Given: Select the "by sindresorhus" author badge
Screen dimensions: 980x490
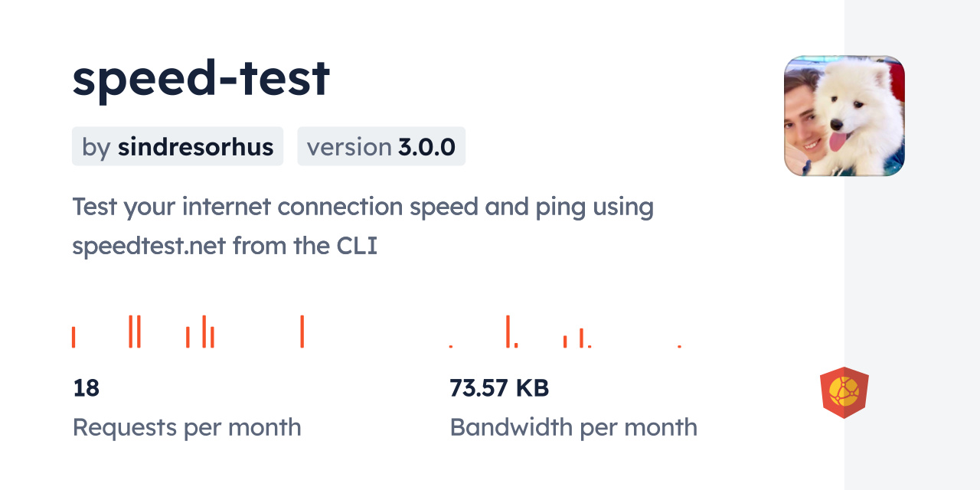Looking at the screenshot, I should [178, 146].
